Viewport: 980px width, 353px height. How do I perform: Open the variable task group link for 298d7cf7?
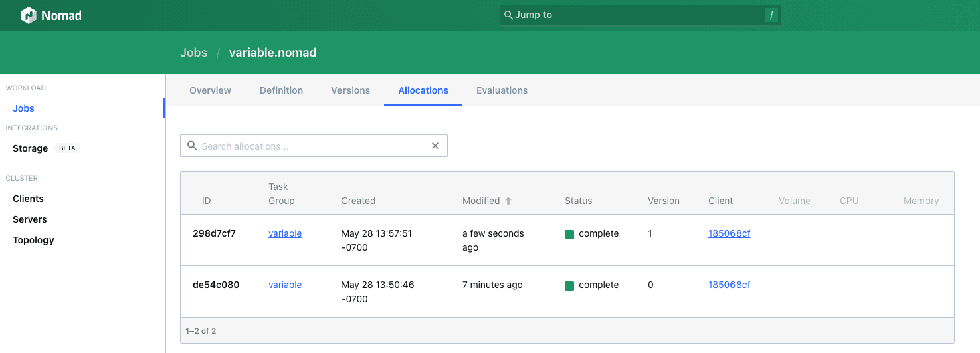[285, 233]
